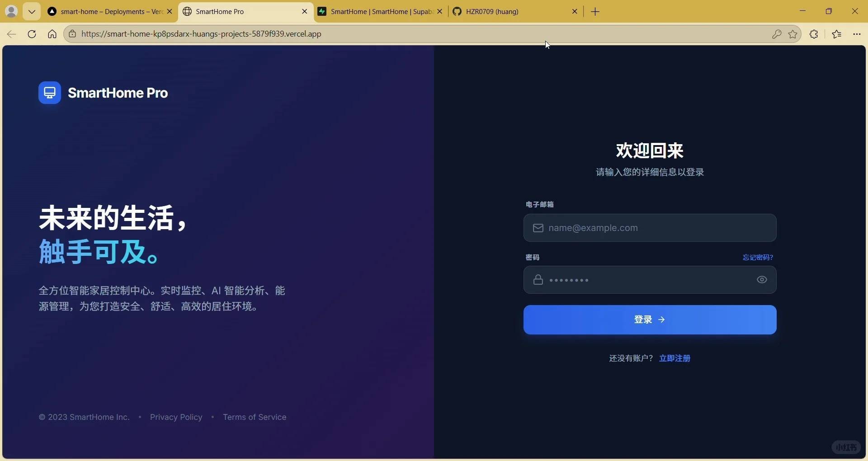Click the refresh page icon
The image size is (868, 461).
pos(31,34)
